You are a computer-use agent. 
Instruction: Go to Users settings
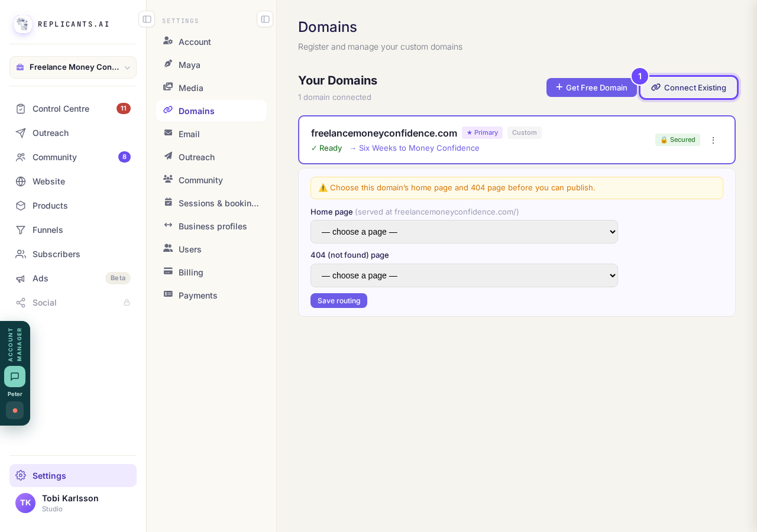pos(211,249)
